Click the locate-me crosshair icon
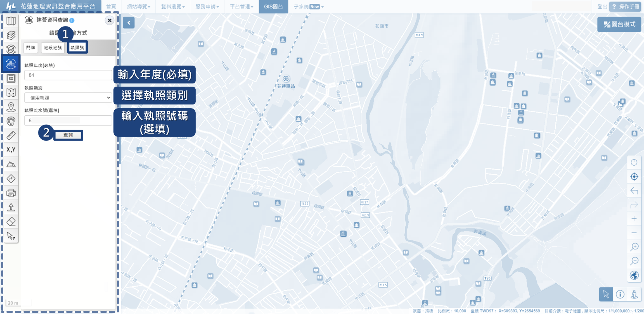This screenshot has height=314, width=644. 634,177
